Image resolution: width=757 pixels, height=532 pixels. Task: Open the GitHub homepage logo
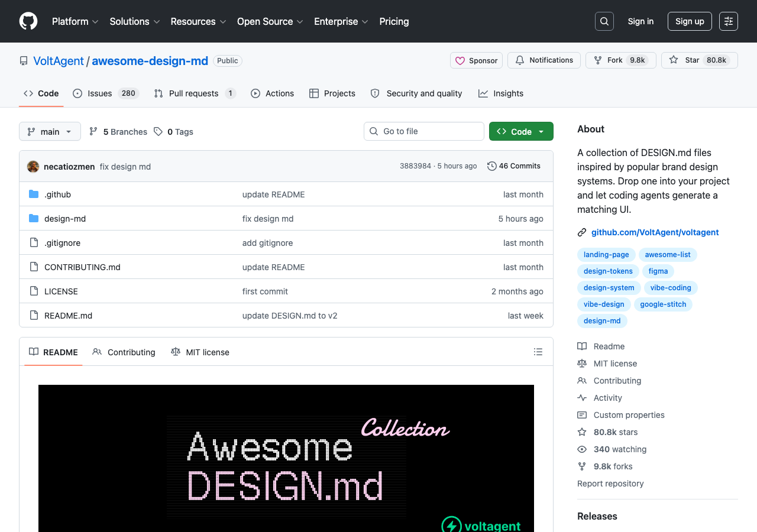point(28,21)
